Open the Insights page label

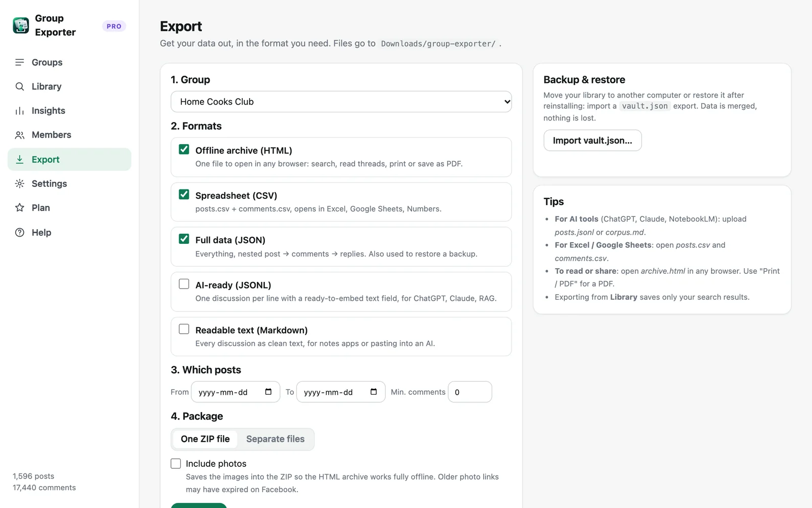(48, 111)
